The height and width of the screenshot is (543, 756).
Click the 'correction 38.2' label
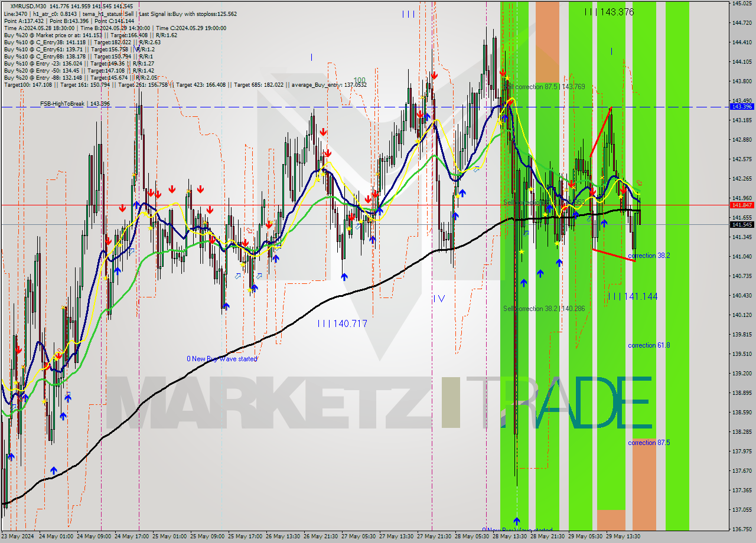coord(649,256)
